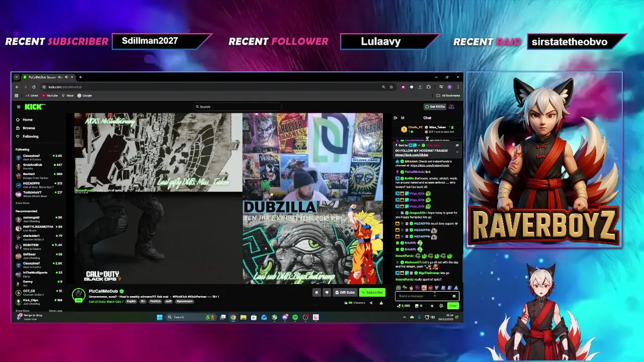Viewport: 644px width, 362px height.
Task: Open the Following page in the sidebar
Action: [30, 136]
